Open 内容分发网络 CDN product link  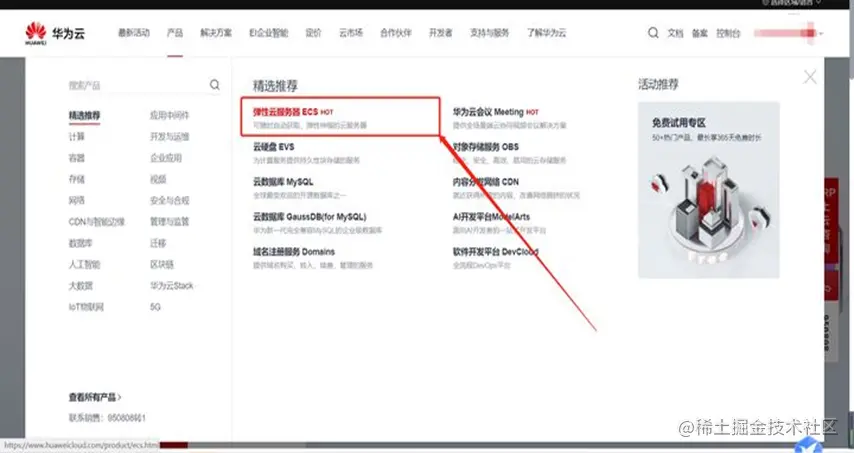(x=486, y=182)
